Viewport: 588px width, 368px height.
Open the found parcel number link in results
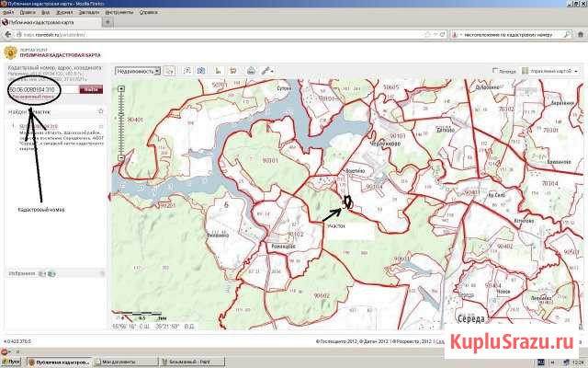click(39, 126)
